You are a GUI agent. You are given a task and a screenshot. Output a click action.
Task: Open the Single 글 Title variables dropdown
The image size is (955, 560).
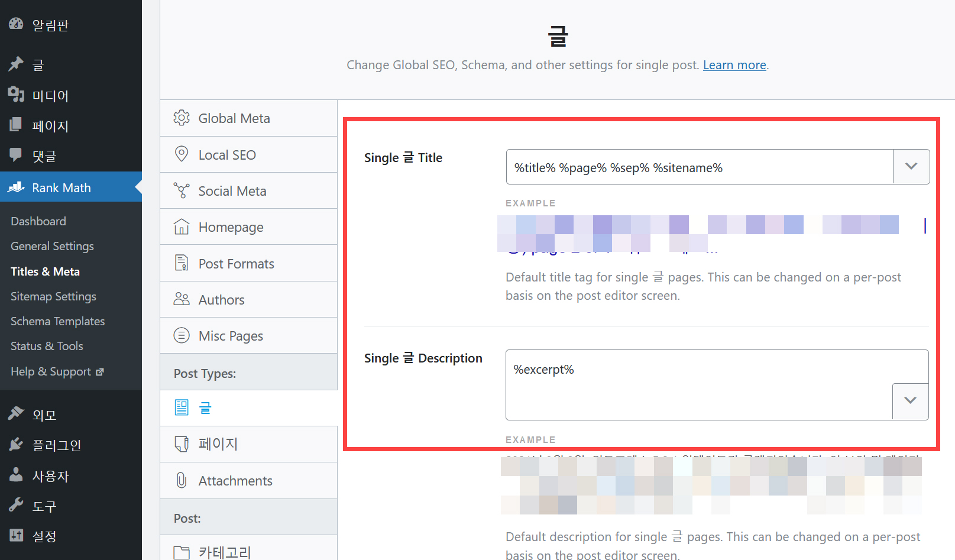click(911, 167)
